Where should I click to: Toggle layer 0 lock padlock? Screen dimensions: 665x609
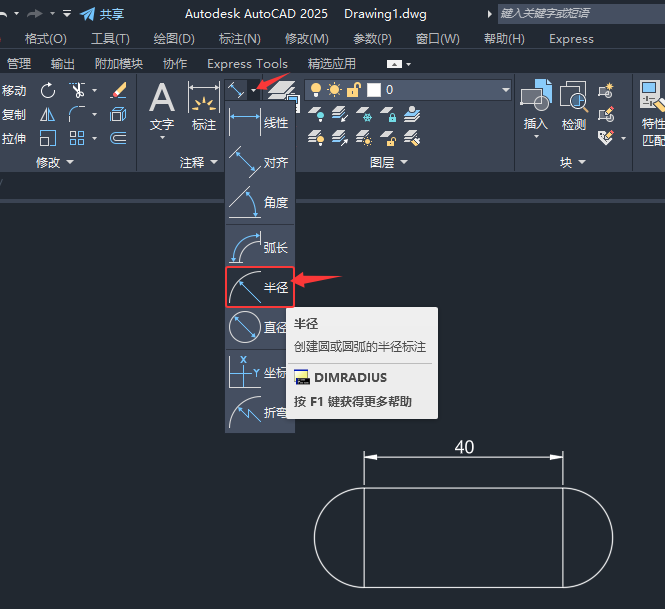click(353, 90)
